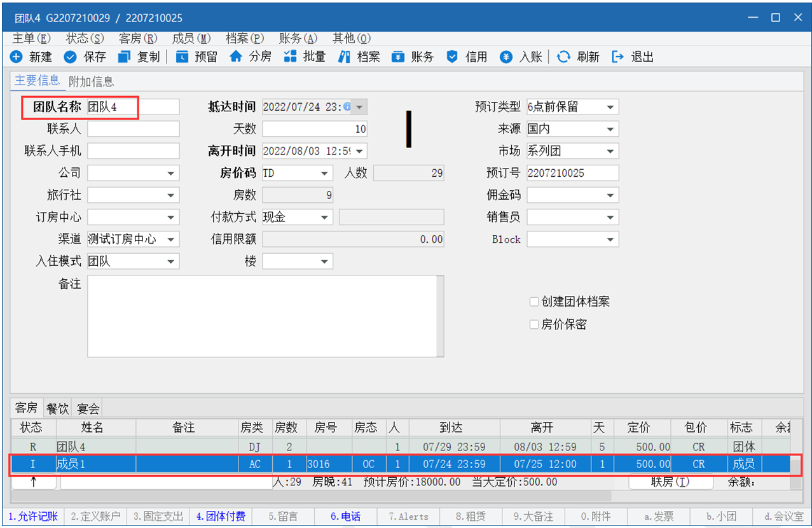The height and width of the screenshot is (528, 812).
Task: Click the 复制 (Copy) toolbar icon
Action: (124, 57)
